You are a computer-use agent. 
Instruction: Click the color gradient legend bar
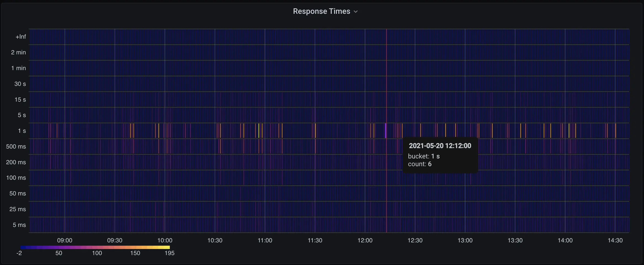pos(95,247)
